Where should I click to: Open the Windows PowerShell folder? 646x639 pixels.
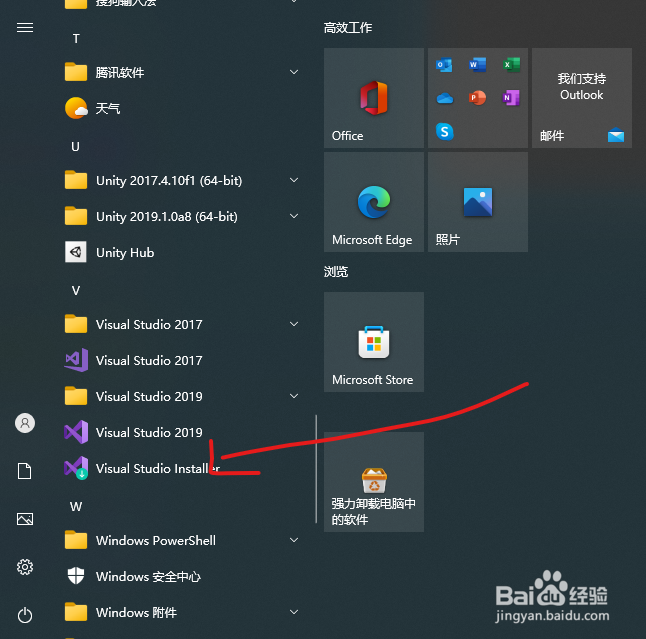(181, 540)
